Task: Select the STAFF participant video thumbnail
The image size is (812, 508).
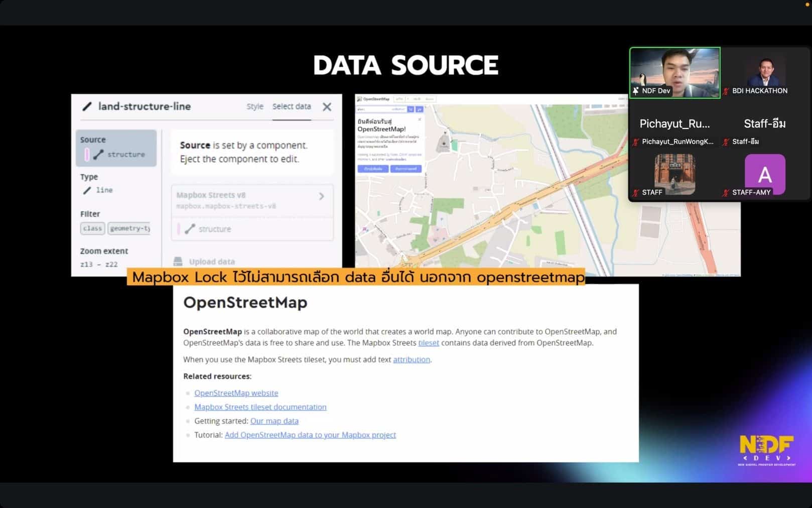Action: pyautogui.click(x=674, y=174)
